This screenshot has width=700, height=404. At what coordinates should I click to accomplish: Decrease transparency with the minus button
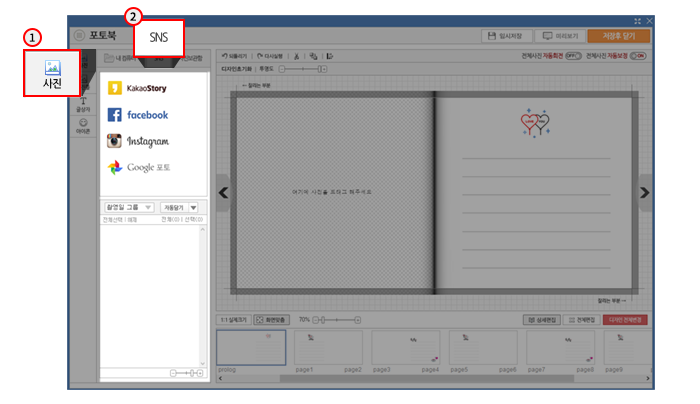282,69
